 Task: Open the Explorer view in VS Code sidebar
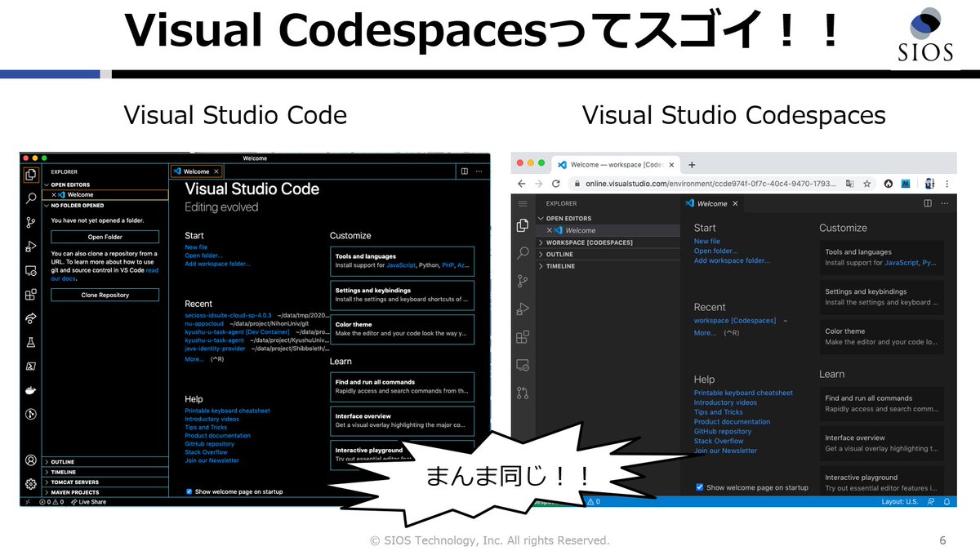tap(30, 174)
